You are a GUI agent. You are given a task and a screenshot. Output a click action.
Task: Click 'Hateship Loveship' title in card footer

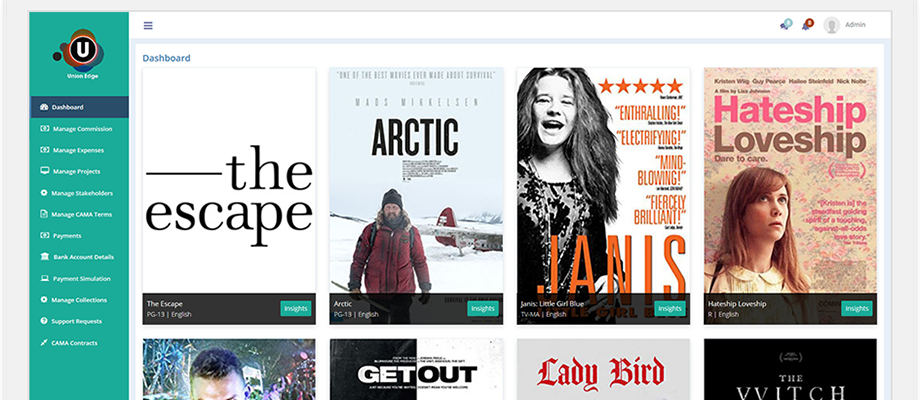[737, 304]
